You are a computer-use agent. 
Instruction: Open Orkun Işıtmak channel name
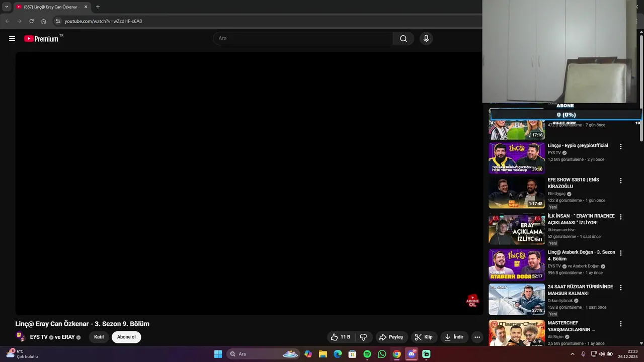tap(560, 301)
